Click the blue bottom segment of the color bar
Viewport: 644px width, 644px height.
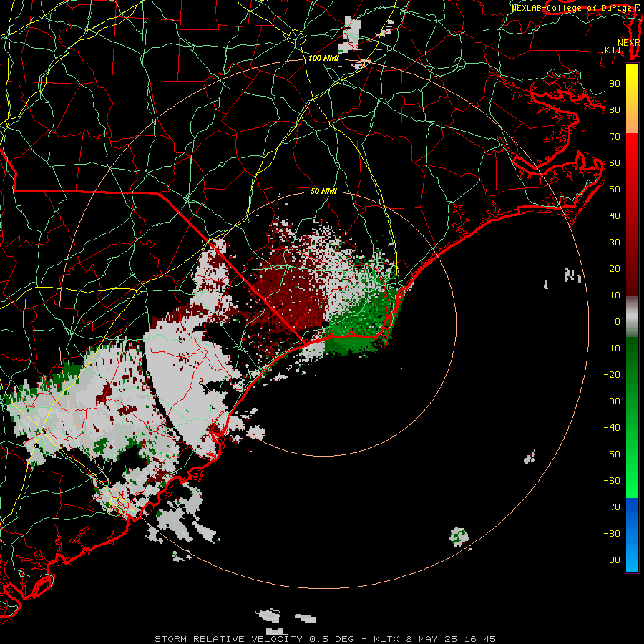632,535
